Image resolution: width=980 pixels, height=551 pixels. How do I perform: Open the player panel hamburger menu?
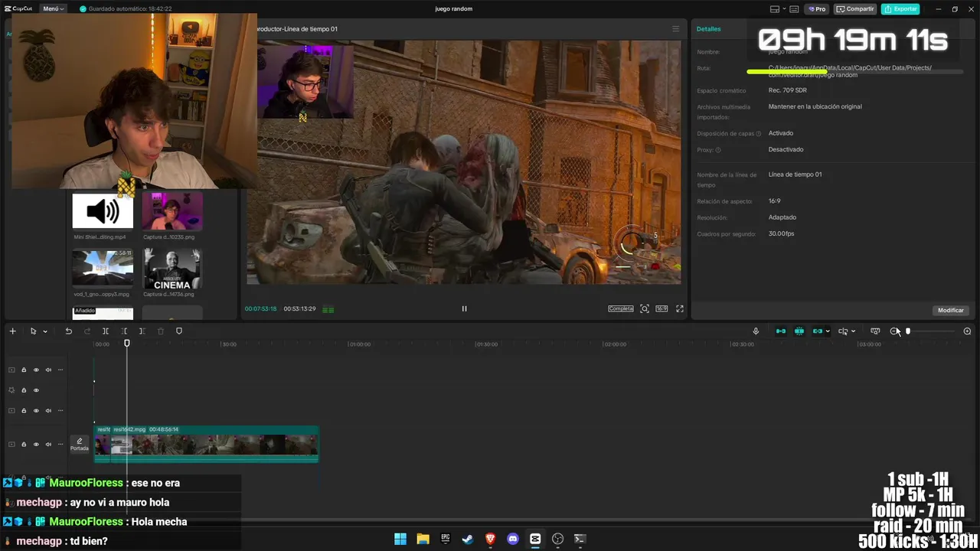tap(675, 29)
